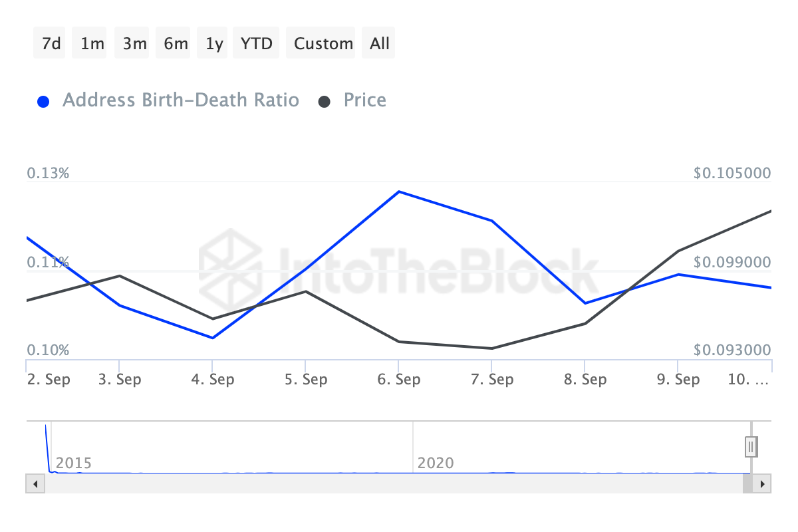Toggle Address Birth-Death Ratio series legend

pyautogui.click(x=180, y=100)
